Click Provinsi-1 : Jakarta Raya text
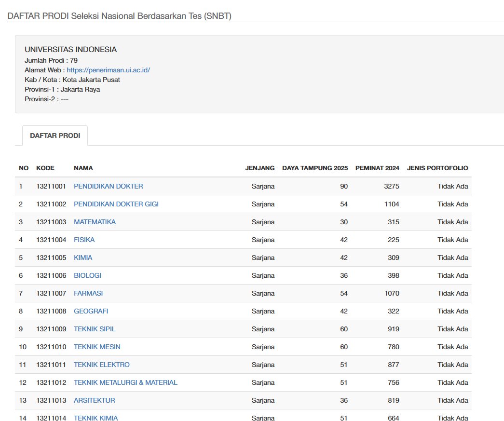Image resolution: width=504 pixels, height=421 pixels. pos(62,89)
